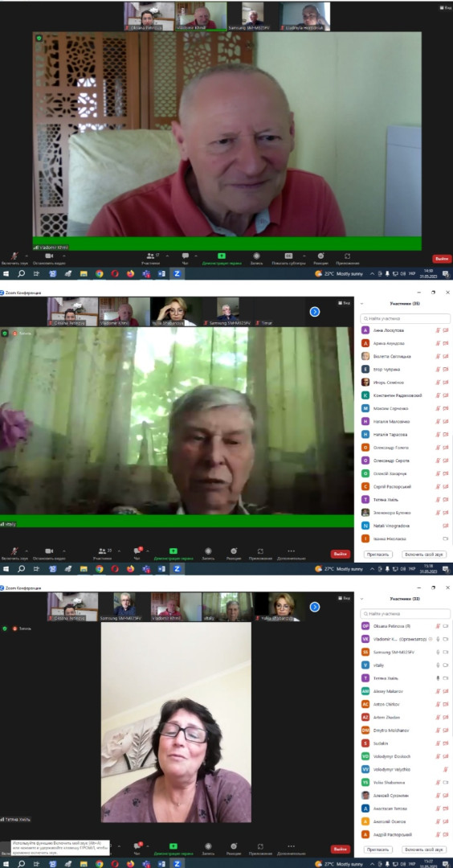Open Приложения in the 17-participant window
The height and width of the screenshot is (868, 453).
tap(347, 258)
